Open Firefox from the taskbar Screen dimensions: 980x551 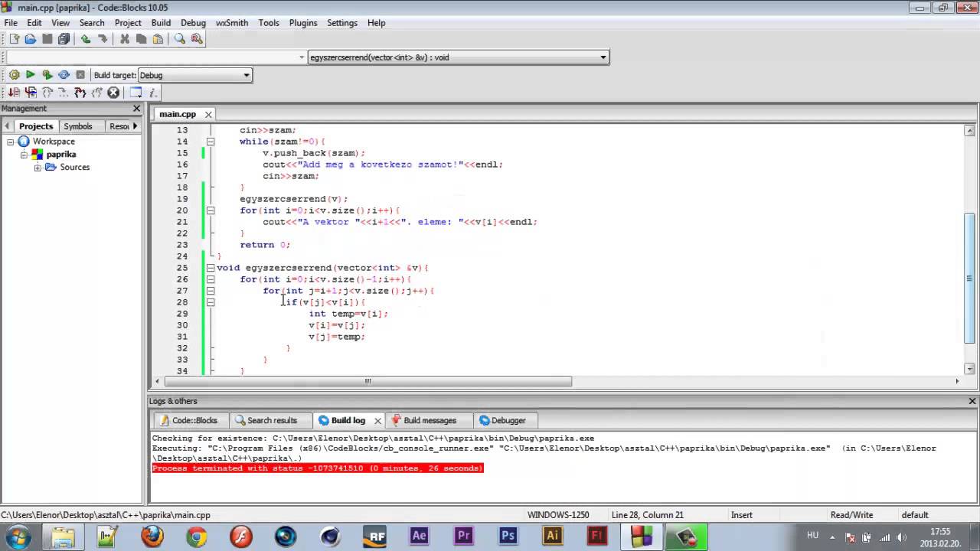click(x=152, y=536)
